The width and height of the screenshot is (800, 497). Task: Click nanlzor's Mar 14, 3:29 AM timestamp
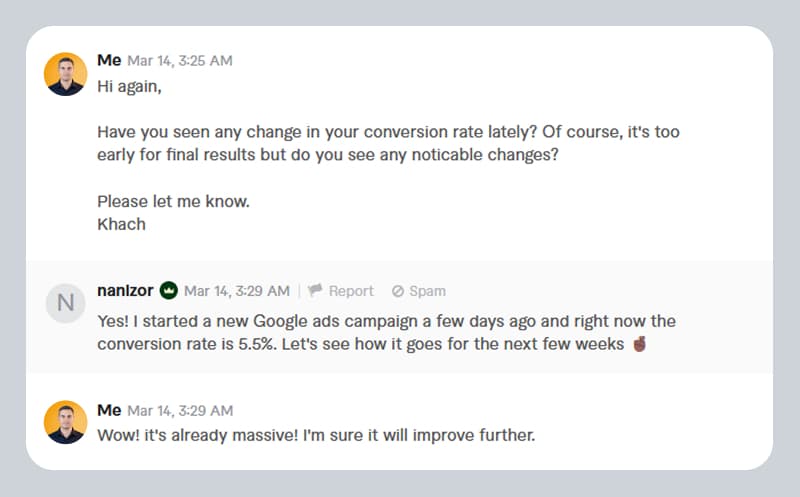point(237,291)
